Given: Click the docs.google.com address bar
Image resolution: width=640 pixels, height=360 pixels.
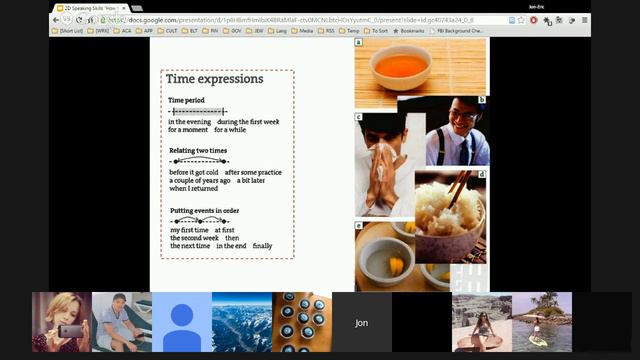Looking at the screenshot, I should click(x=302, y=20).
